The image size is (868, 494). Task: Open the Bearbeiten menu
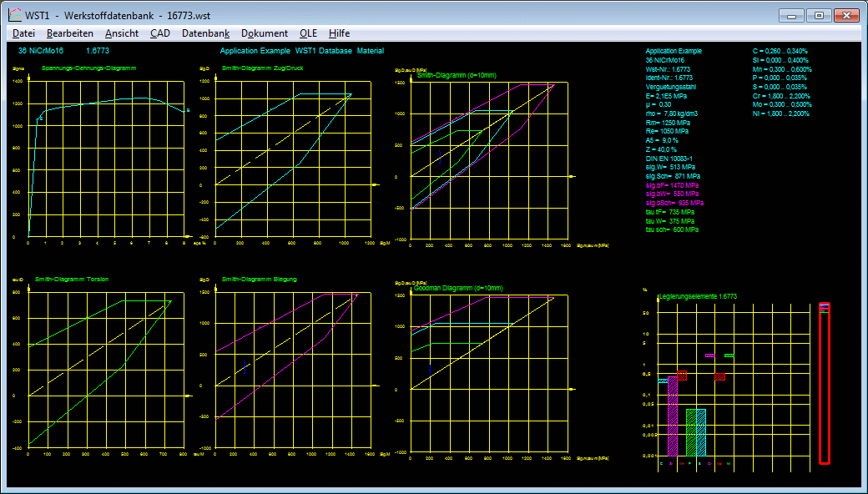pos(69,33)
